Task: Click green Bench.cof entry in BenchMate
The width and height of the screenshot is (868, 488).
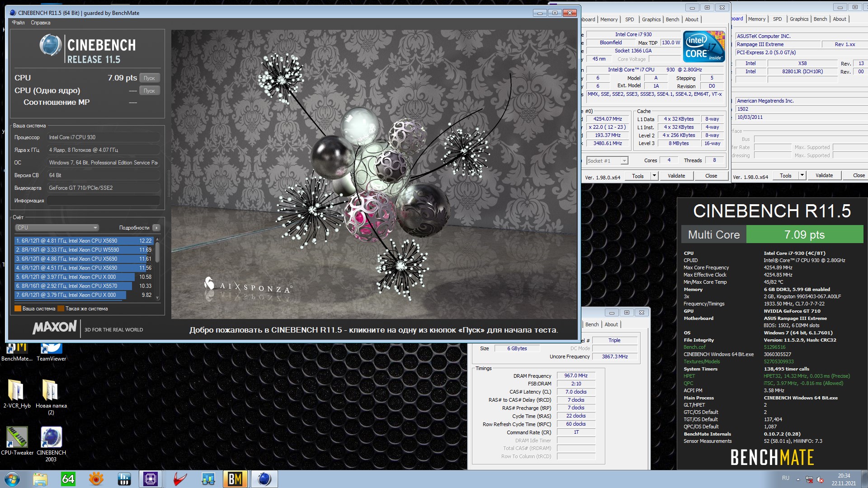Action: (x=694, y=347)
